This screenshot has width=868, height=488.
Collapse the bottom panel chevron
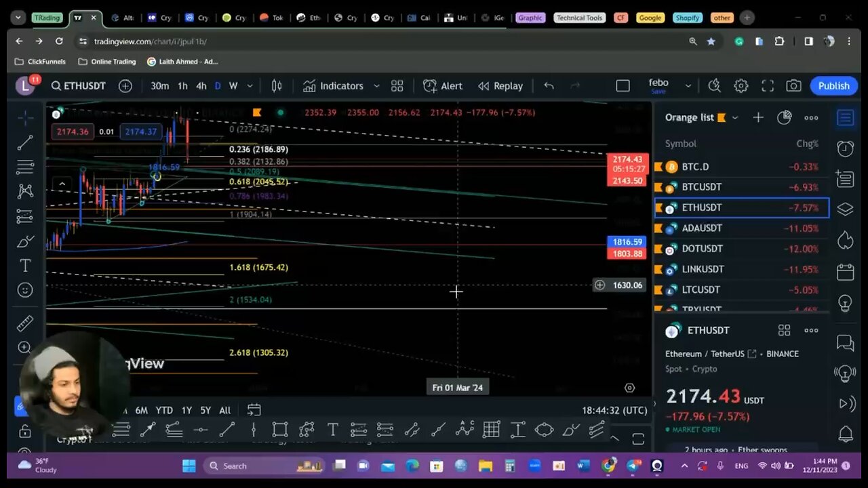[614, 439]
